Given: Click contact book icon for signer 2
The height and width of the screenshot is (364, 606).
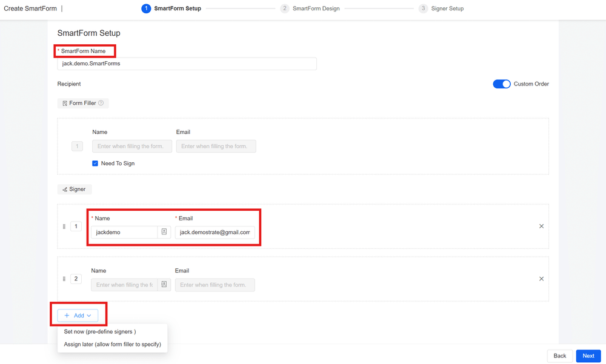Looking at the screenshot, I should 164,285.
